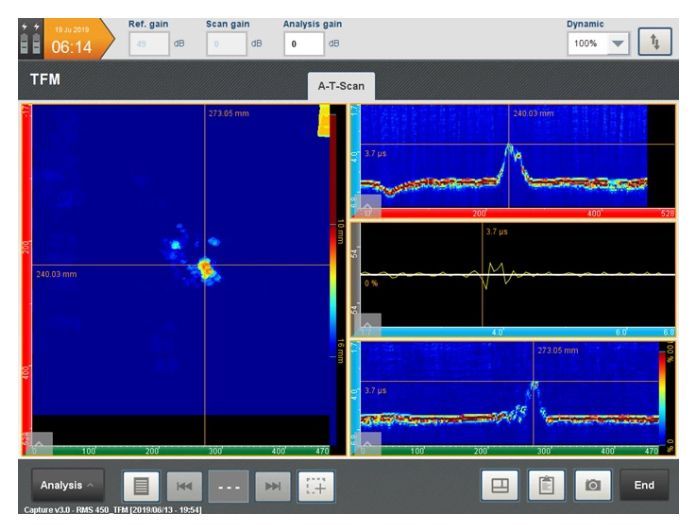Image resolution: width=700 pixels, height=525 pixels.
Task: Click the Ref. gain value field
Action: click(x=149, y=44)
